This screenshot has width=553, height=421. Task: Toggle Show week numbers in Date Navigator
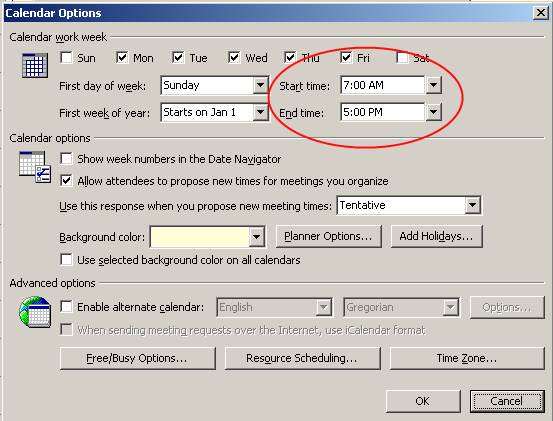pos(66,159)
